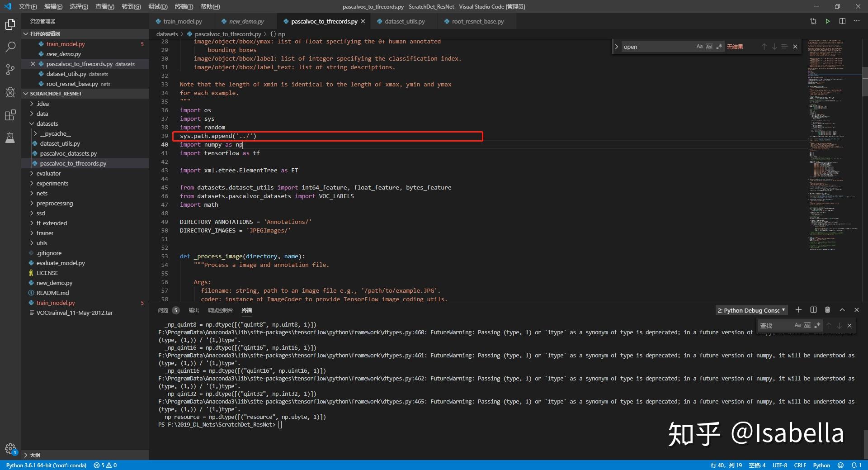
Task: Open the Search view in activity bar
Action: (x=10, y=47)
